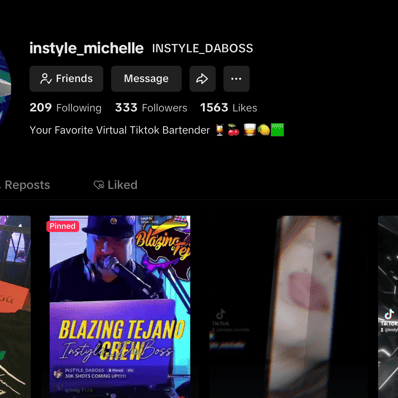
Task: Switch to the Liked tab
Action: pos(115,185)
